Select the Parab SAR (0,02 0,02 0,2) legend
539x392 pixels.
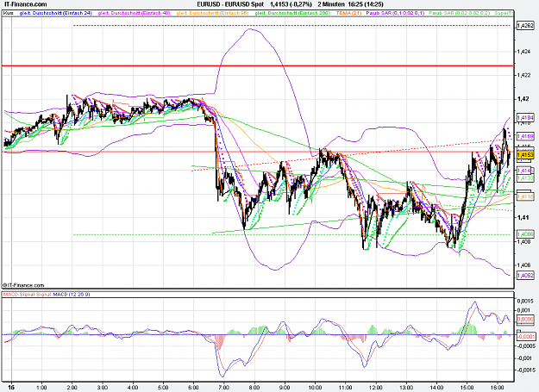pos(460,13)
